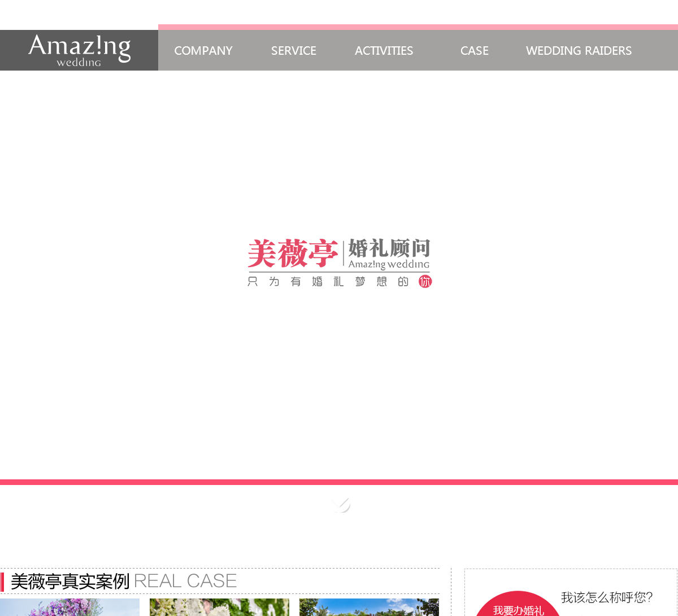The width and height of the screenshot is (678, 616).
Task: Open the SERVICE menu item
Action: pos(294,51)
